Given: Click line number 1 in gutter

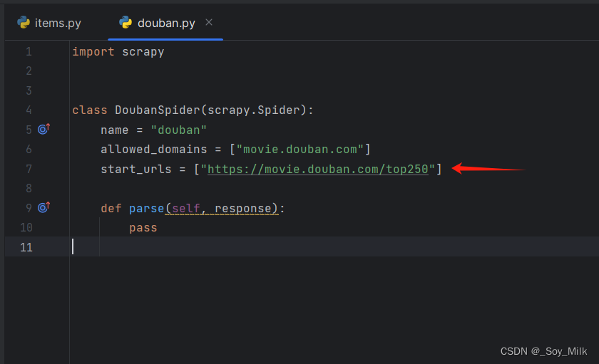Looking at the screenshot, I should point(29,51).
